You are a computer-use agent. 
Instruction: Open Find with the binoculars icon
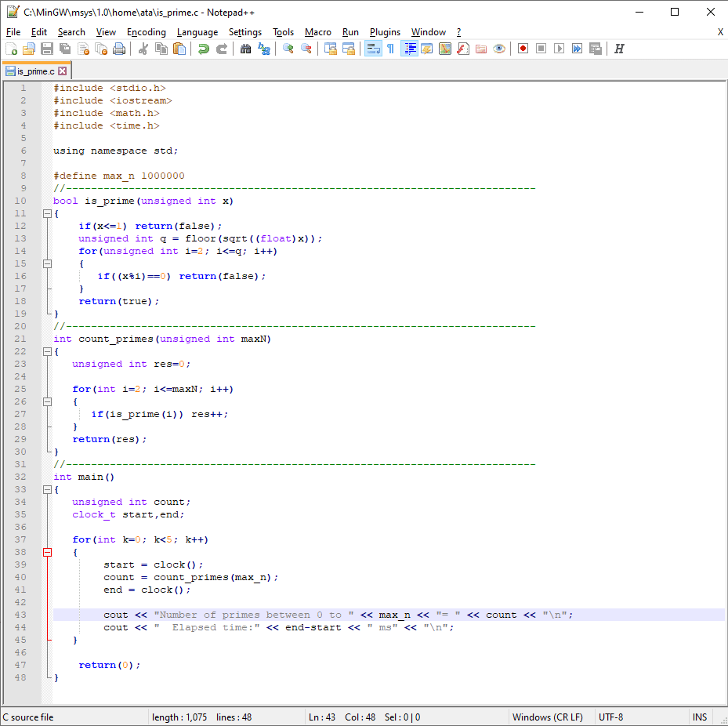[245, 49]
